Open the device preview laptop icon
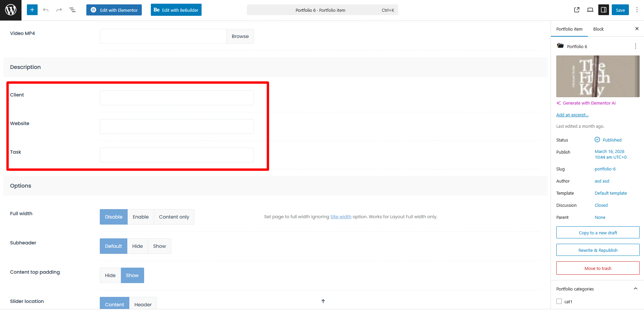 click(x=590, y=10)
